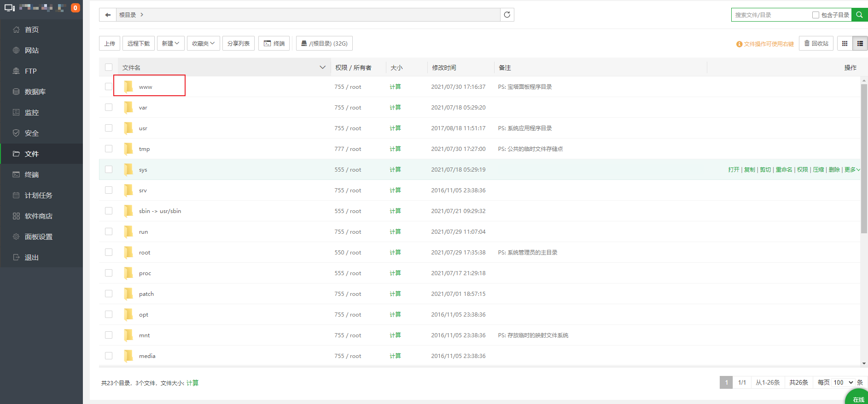Click page number 1 in pagination
Screen dimensions: 868x404
(x=726, y=382)
